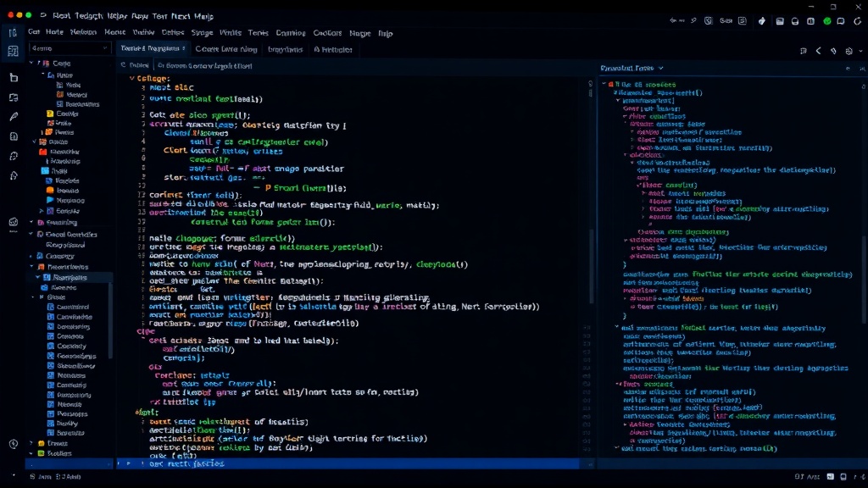The image size is (868, 488).
Task: Open the gear printer icon right of tabs
Action: 849,51
